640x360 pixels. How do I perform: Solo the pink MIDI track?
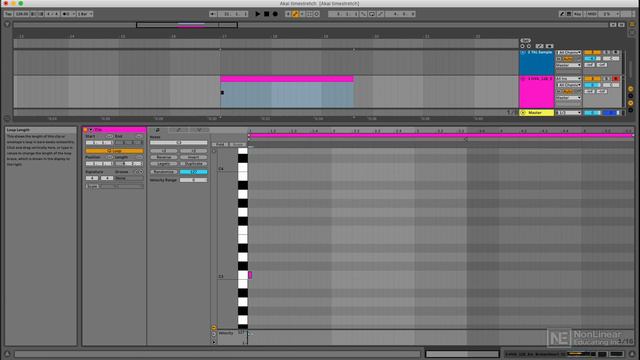[x=607, y=78]
